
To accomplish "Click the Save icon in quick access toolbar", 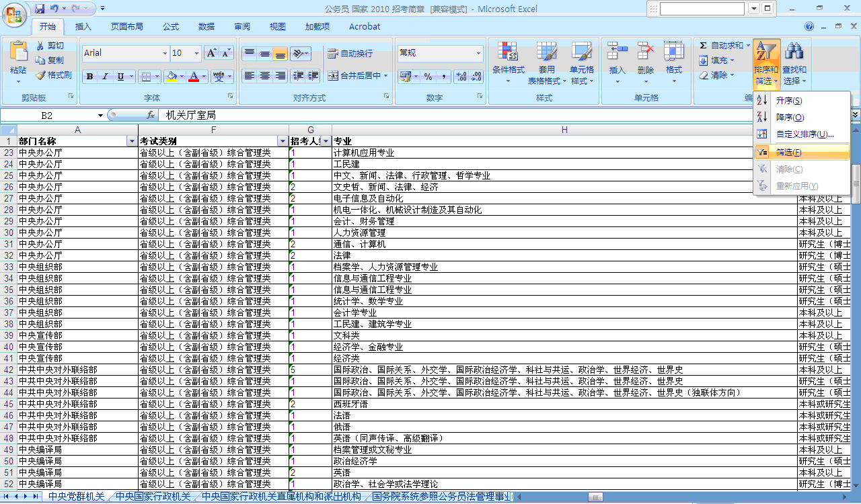I will [40, 9].
